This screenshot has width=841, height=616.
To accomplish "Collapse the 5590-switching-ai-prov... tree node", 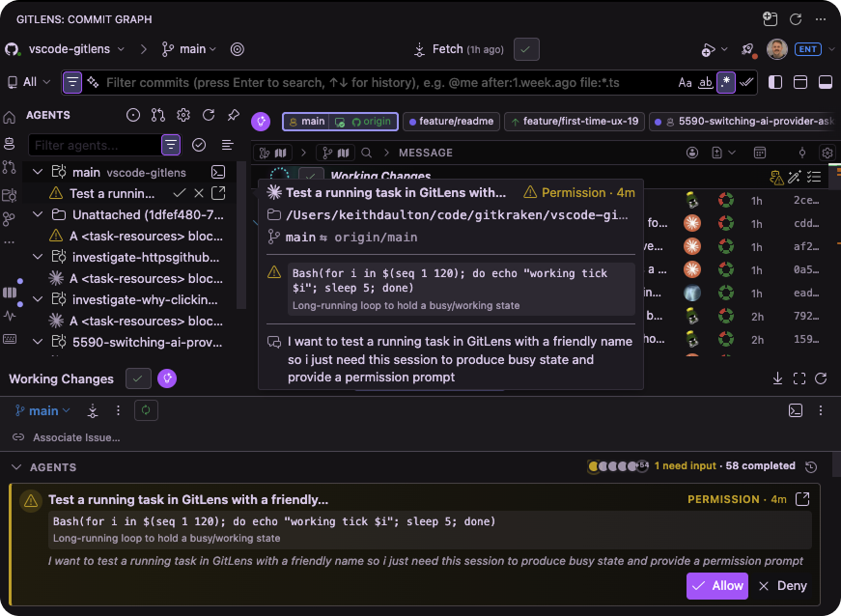I will point(38,342).
